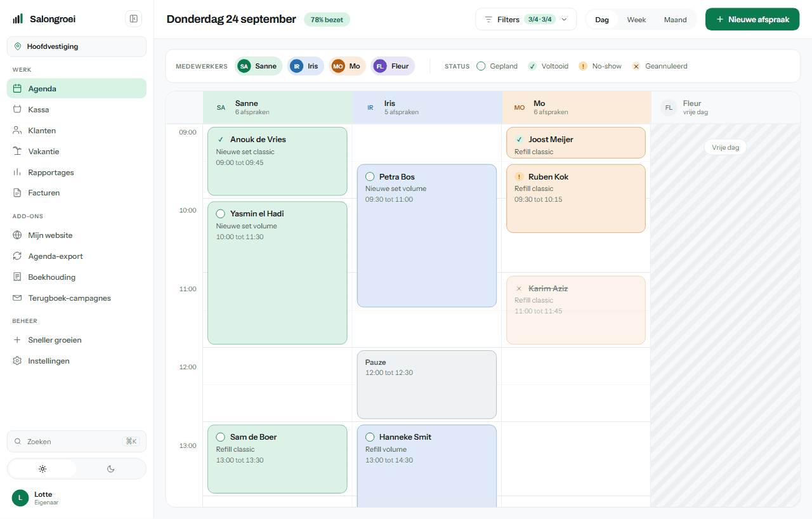Viewport: 812px width, 519px height.
Task: Open Rapportages bar chart item
Action: 77,172
